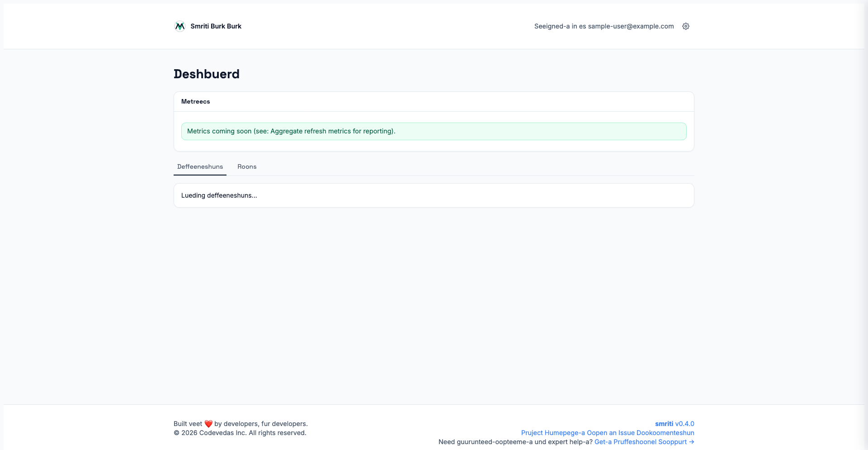Click the Lueding deffeeneshuns card
The height and width of the screenshot is (450, 868).
pyautogui.click(x=434, y=195)
